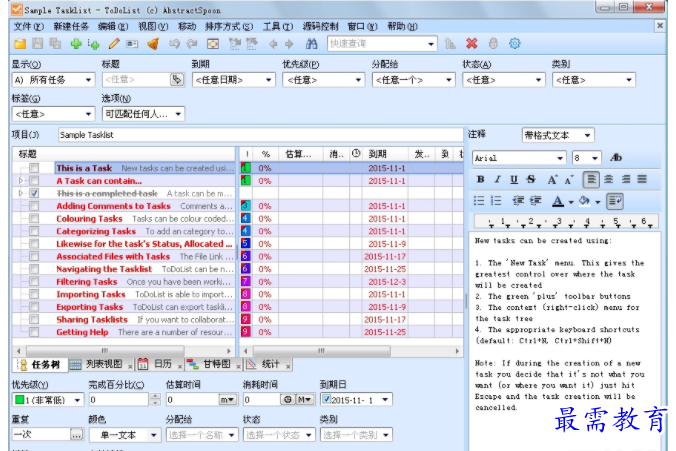Check the 'Adding Comments to Tasks' checkbox
Screen dimensions: 676x451
34,206
